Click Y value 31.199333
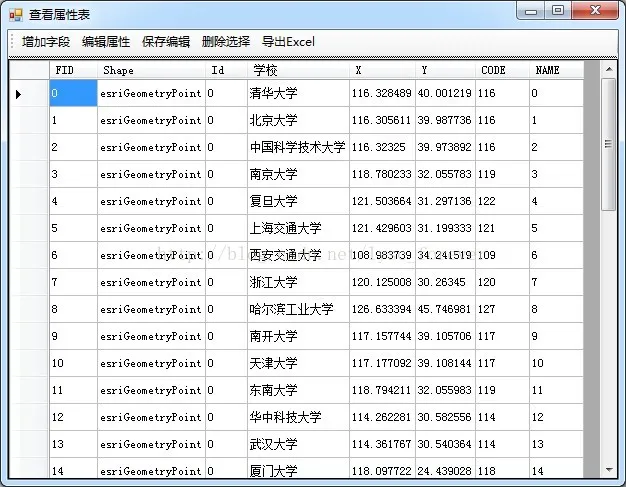Screen dimensions: 626x487 (445, 228)
